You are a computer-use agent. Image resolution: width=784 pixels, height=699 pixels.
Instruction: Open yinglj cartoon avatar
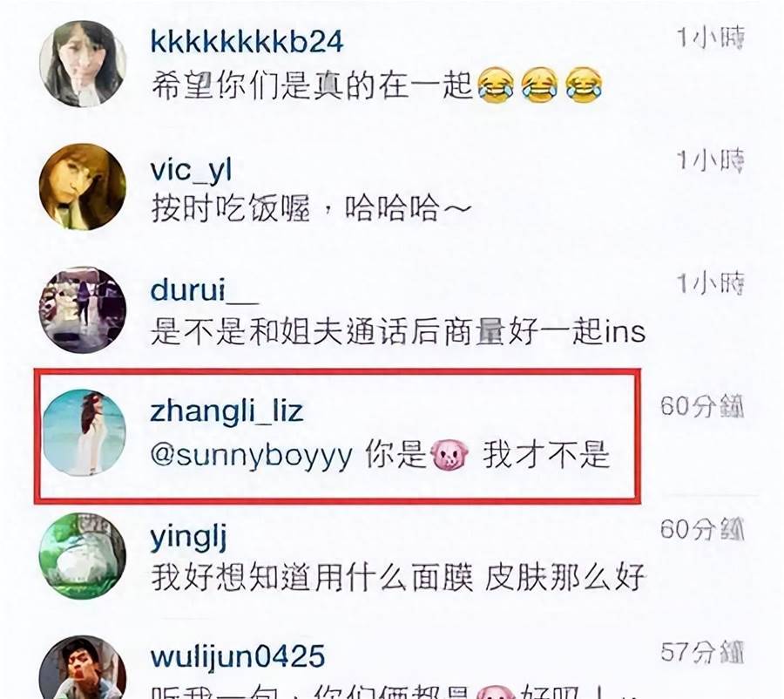coord(83,555)
